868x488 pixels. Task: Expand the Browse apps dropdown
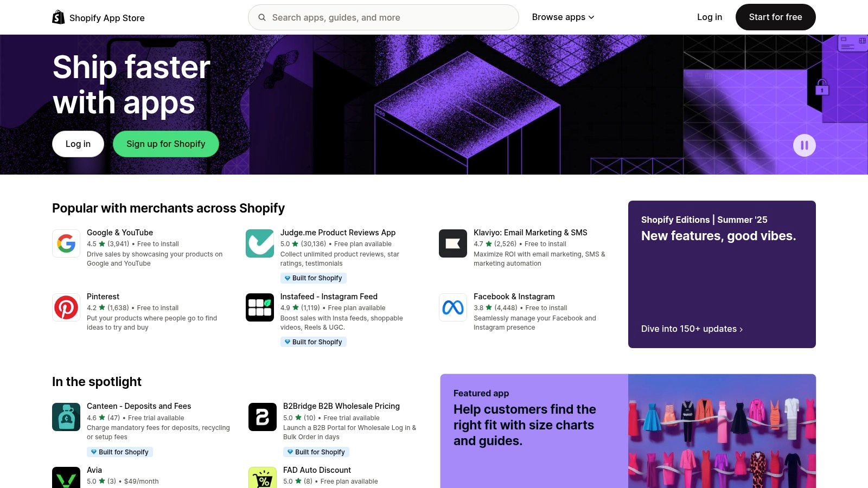[563, 17]
